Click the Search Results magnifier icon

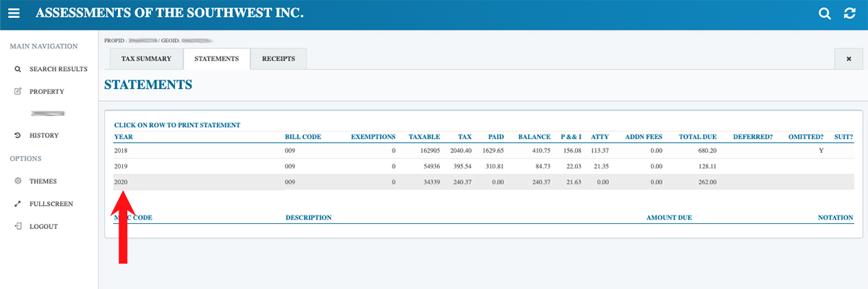pos(17,69)
